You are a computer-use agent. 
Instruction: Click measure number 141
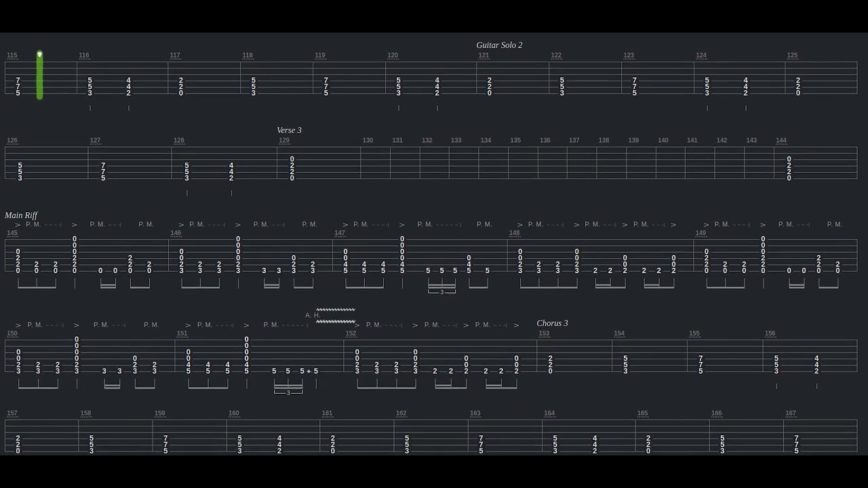(x=692, y=141)
